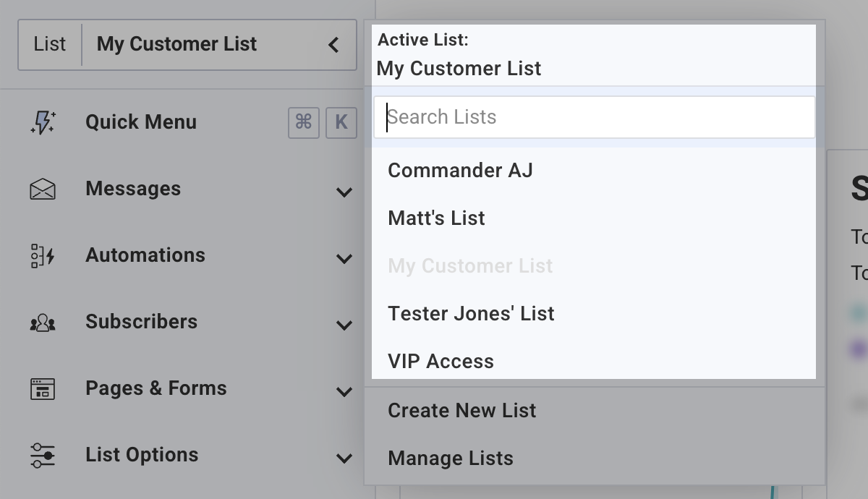Click the Automations workflow icon

(43, 256)
